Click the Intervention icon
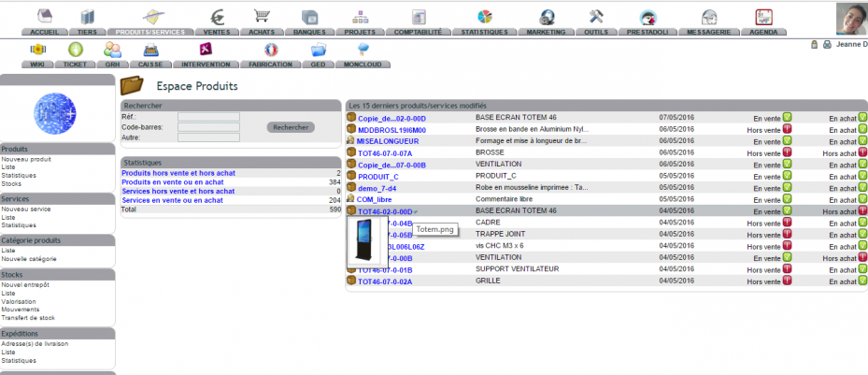This screenshot has height=375, width=868. tap(206, 50)
